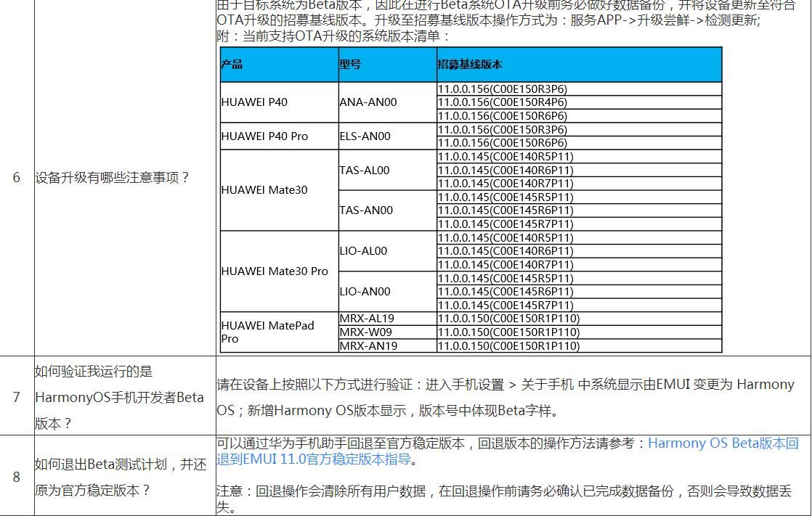
Task: Click version C00E145R6P11 in the TAS-AN00 rows
Action: pos(579,210)
